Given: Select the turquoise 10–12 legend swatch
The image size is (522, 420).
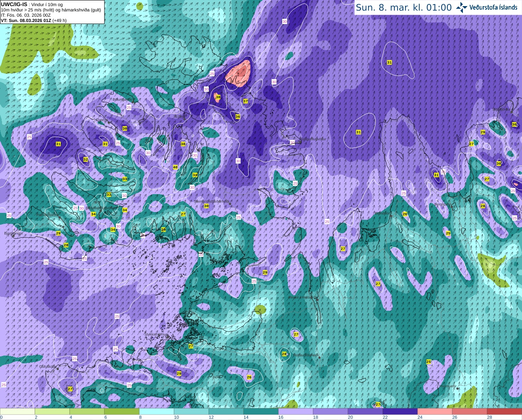Looking at the screenshot, I should click(x=191, y=411).
